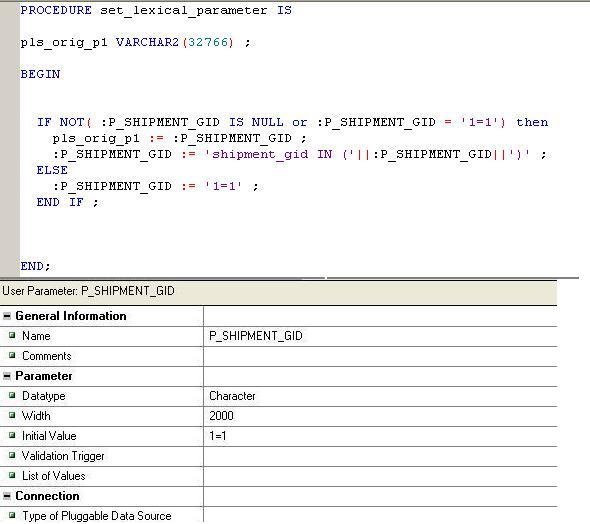Select the Name value field P_SHIPMENT_GID

[x=380, y=336]
